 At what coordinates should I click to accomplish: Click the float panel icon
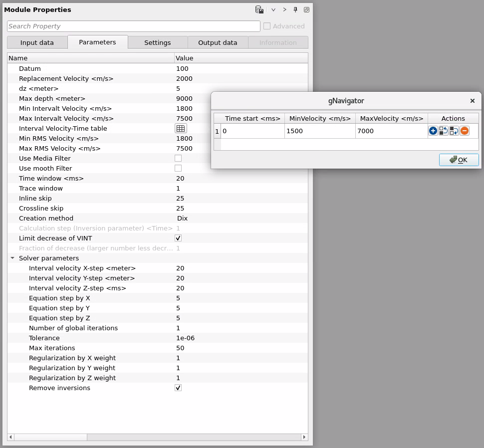click(x=306, y=10)
